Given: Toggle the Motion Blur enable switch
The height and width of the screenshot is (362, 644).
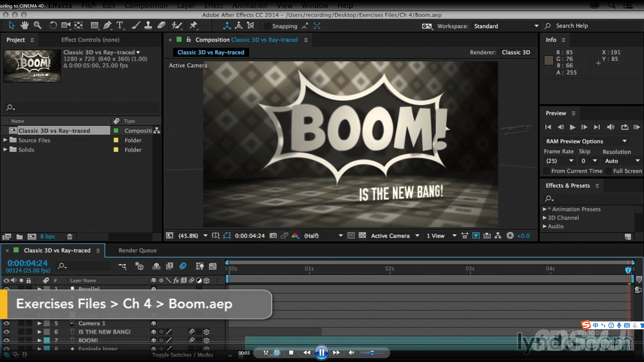Looking at the screenshot, I should (x=183, y=266).
